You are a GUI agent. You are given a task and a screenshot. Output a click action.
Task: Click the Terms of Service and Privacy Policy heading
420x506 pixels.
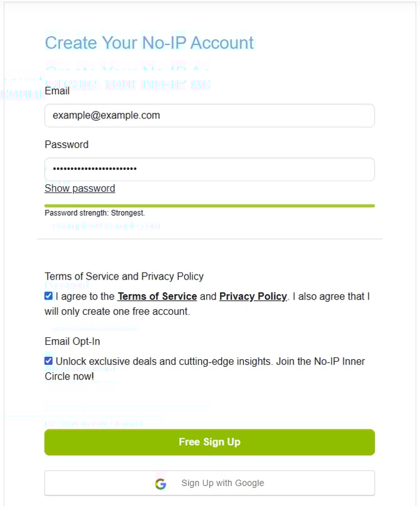(x=124, y=276)
